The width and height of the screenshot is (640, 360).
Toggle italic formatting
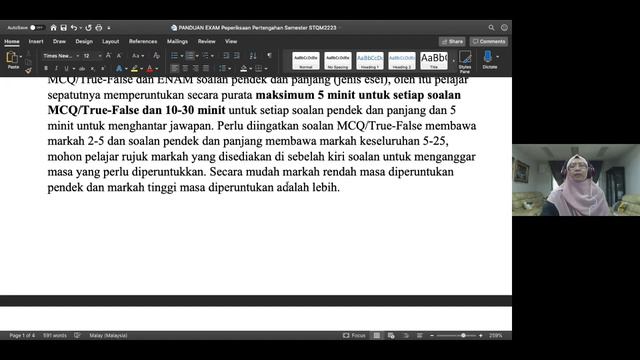(56, 69)
